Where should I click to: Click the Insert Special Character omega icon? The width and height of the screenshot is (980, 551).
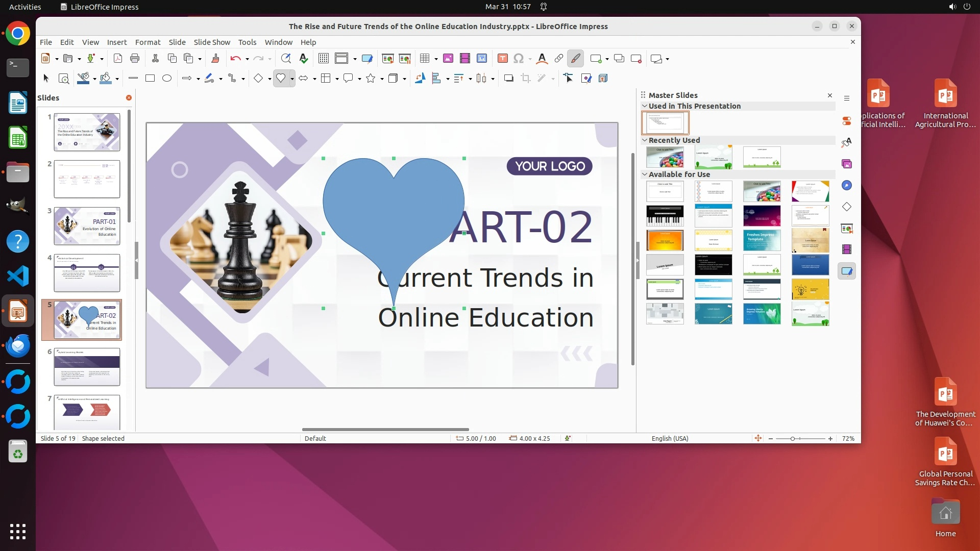[x=519, y=59]
